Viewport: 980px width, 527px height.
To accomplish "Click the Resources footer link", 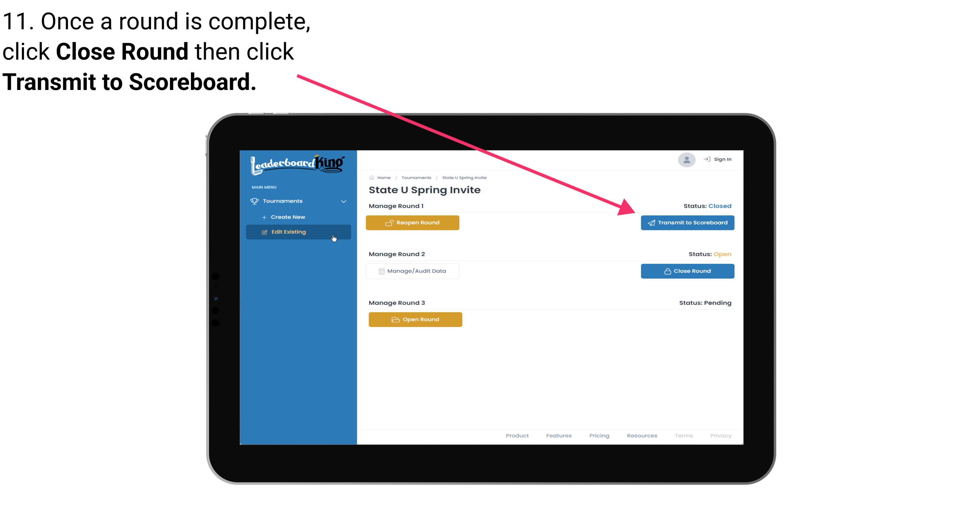I will [x=642, y=436].
